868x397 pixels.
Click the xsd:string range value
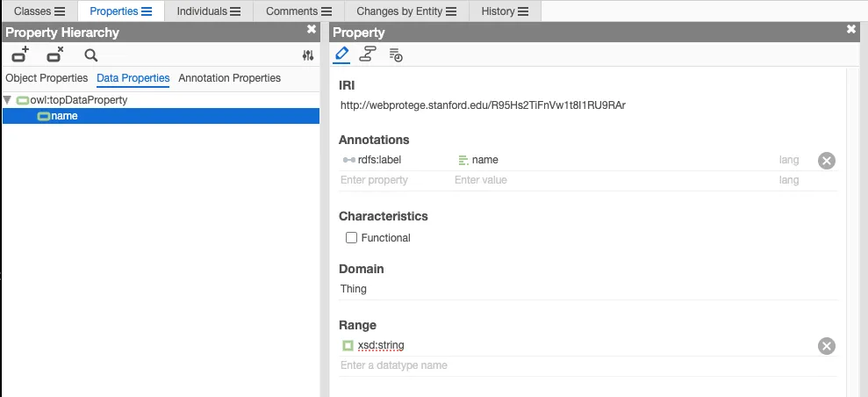tap(381, 345)
